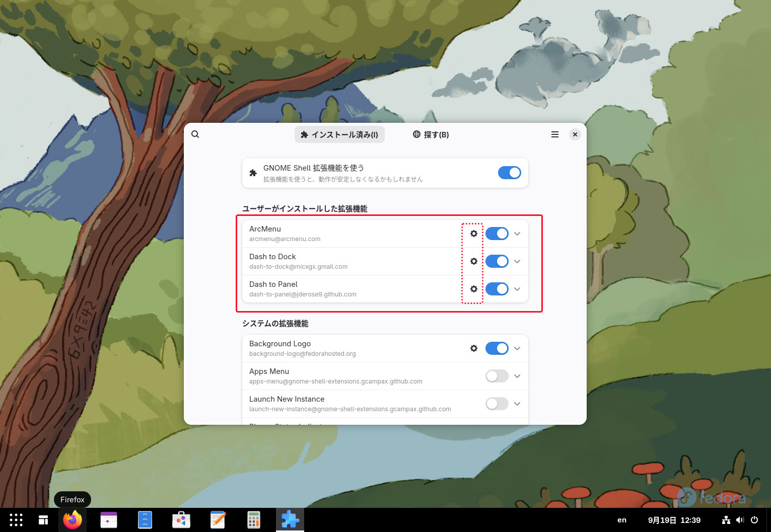Image resolution: width=771 pixels, height=532 pixels.
Task: Expand Background Logo details chevron
Action: pyautogui.click(x=517, y=348)
